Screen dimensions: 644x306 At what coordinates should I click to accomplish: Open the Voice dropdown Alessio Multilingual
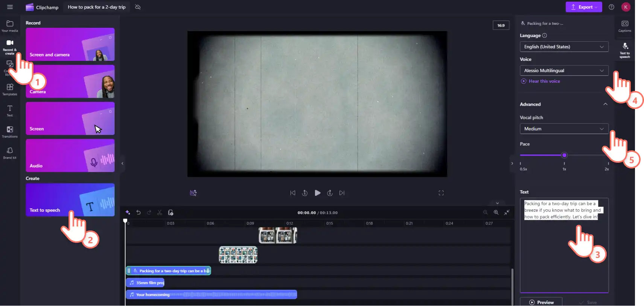(564, 71)
